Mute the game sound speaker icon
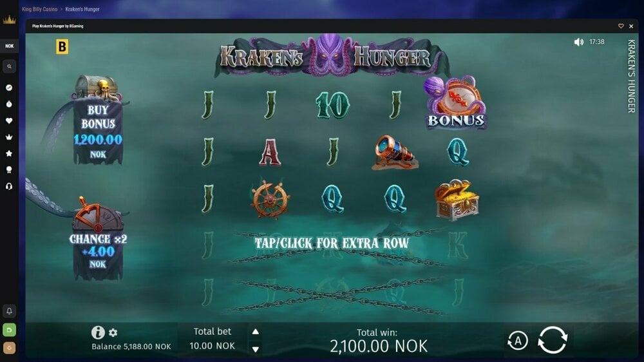This screenshot has height=362, width=644. pos(579,42)
